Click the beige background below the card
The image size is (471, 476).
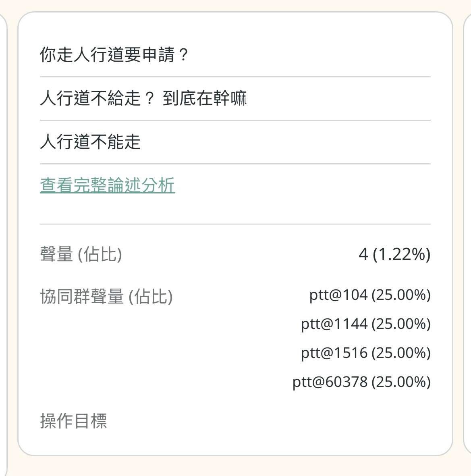(x=235, y=467)
